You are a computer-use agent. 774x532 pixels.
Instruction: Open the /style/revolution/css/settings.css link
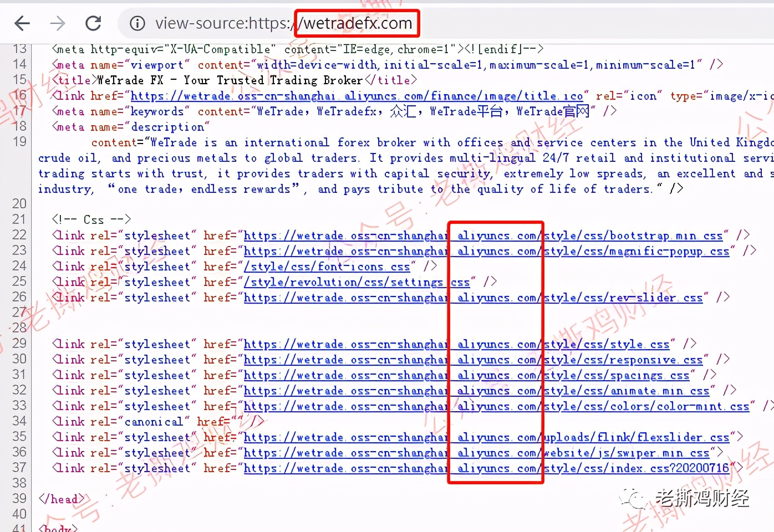pyautogui.click(x=357, y=282)
